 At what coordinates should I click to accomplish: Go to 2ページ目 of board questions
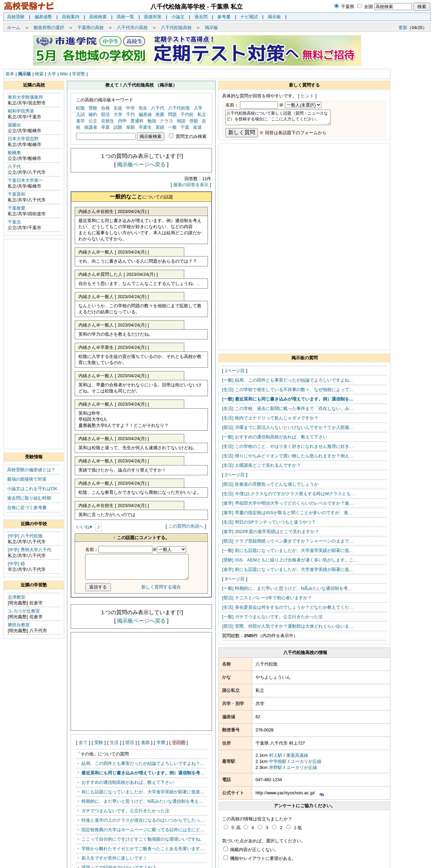coord(235,475)
